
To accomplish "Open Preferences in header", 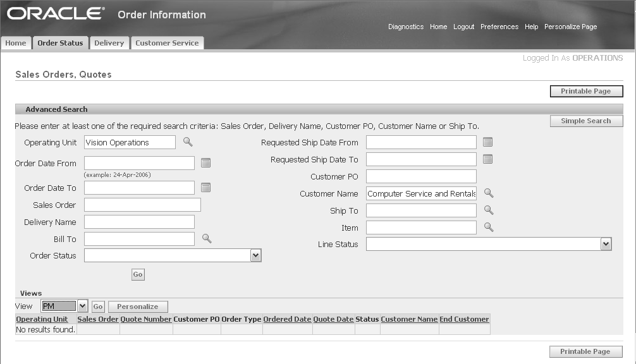I will 499,27.
